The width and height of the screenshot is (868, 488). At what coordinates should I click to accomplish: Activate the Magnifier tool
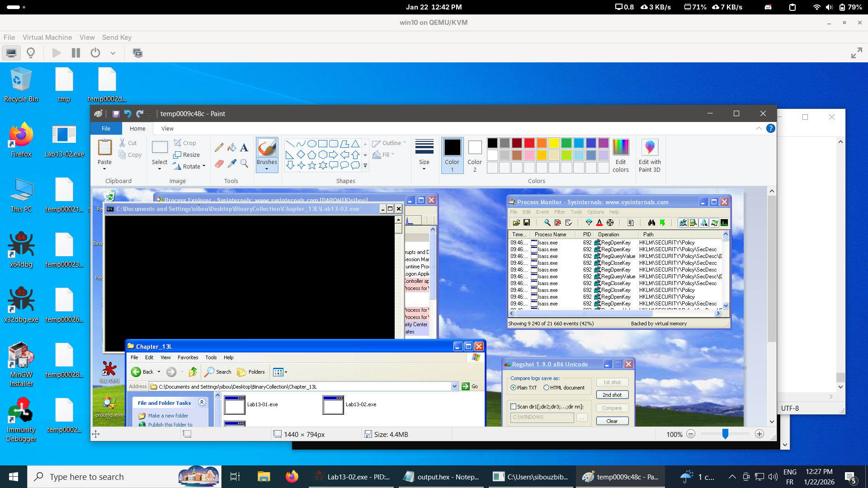click(244, 164)
